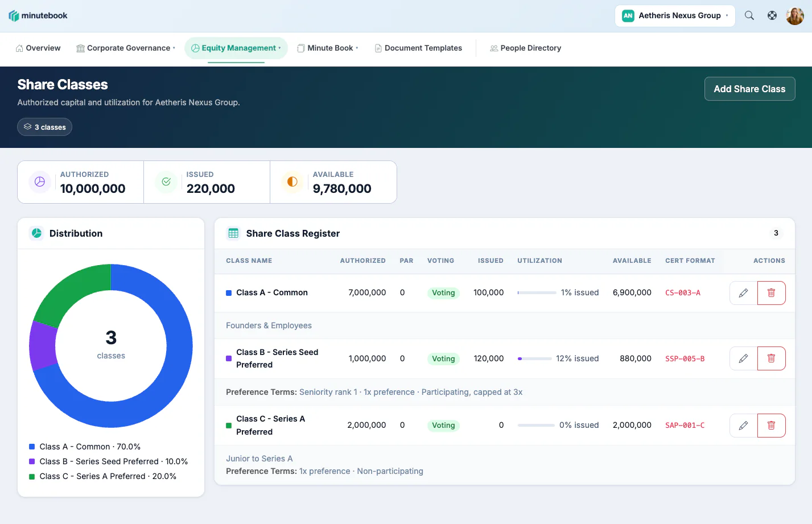Viewport: 812px width, 524px height.
Task: Click the Voting badge for Class C - Series A Preferred
Action: tap(443, 426)
